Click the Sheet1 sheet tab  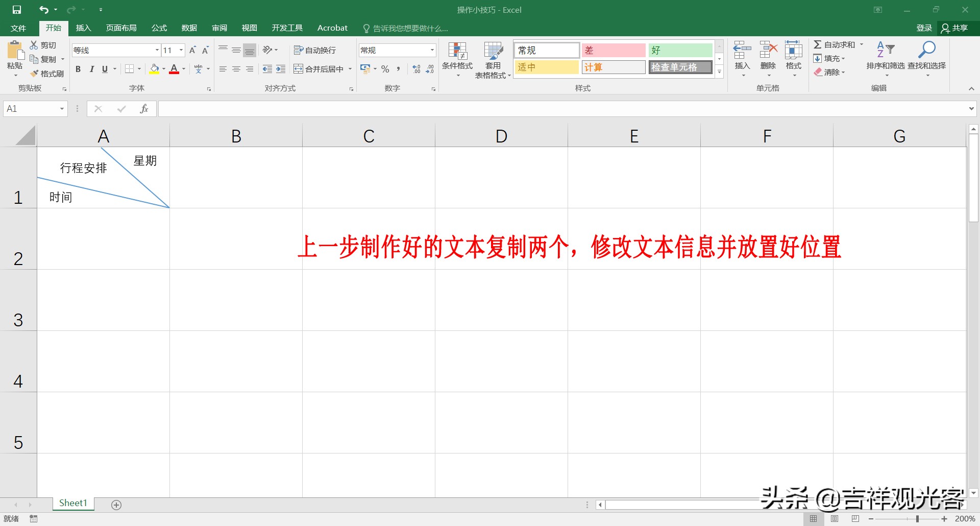tap(72, 503)
